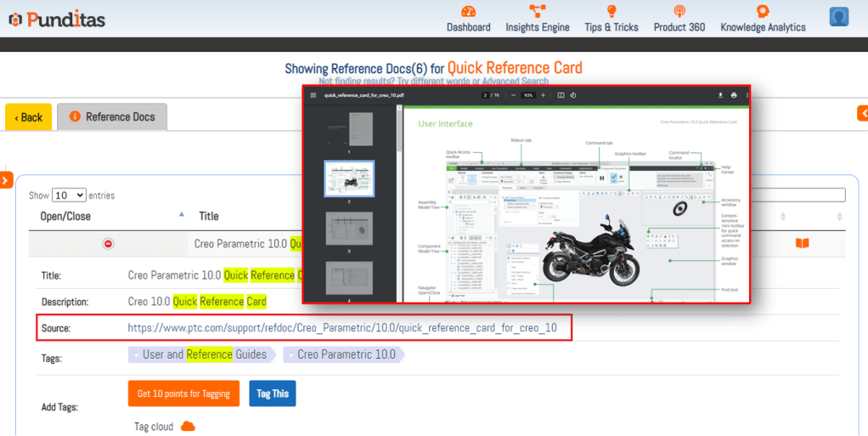The width and height of the screenshot is (868, 436).
Task: Print the quick reference card PDF
Action: 734,95
